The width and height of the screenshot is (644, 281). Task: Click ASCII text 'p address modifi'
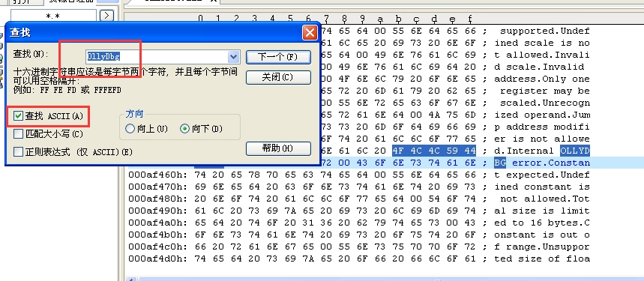[x=542, y=127]
